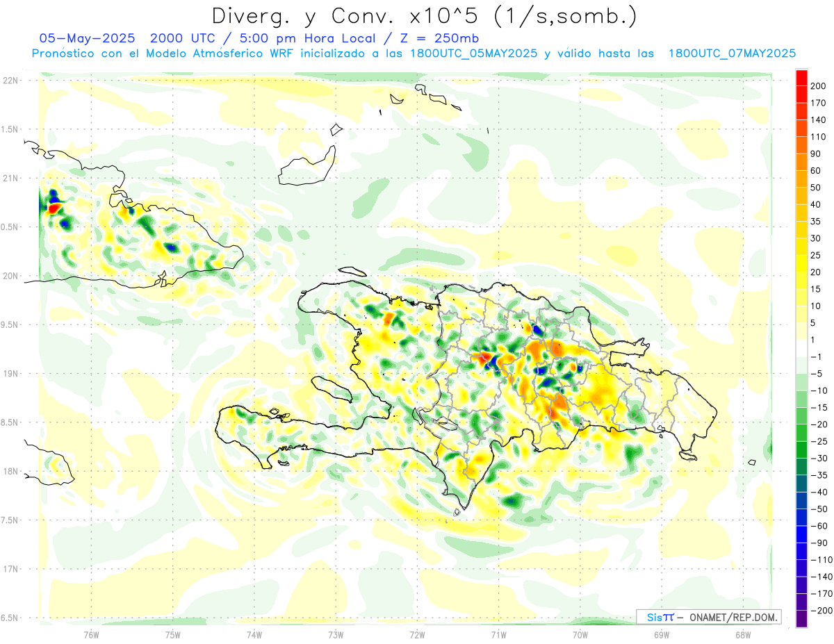Click the dark purple bottom color bar segment
834x644 pixels.
(801, 618)
